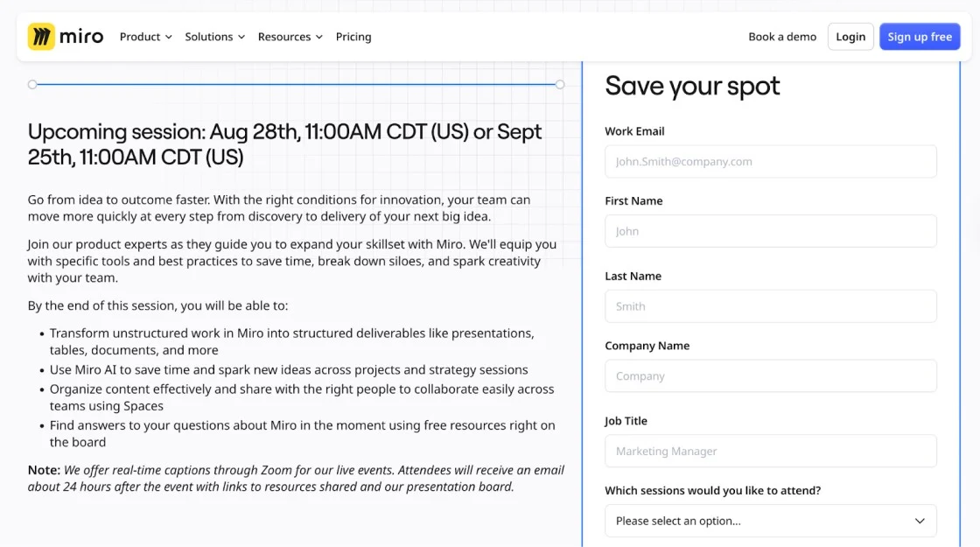
Task: Click the 'Job Title' field label
Action: [626, 421]
